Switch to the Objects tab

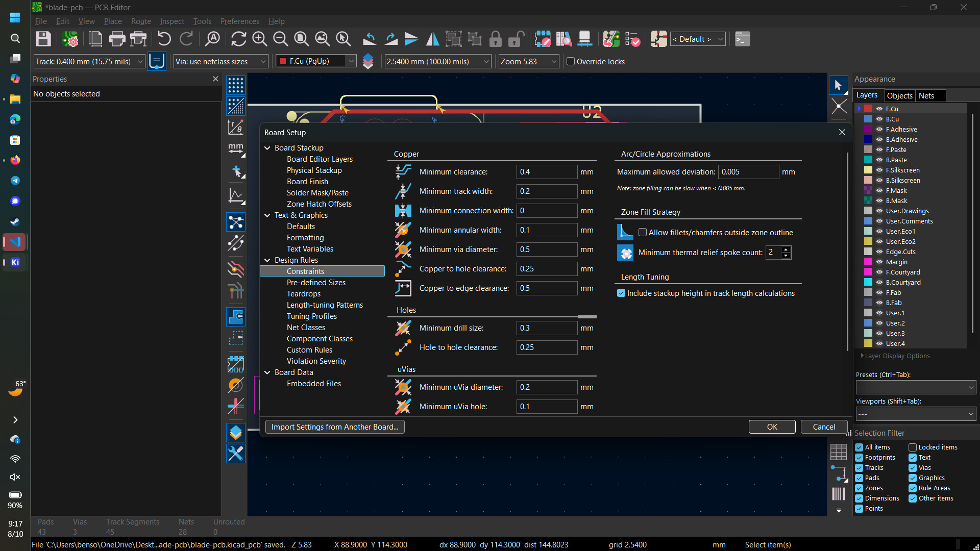899,95
